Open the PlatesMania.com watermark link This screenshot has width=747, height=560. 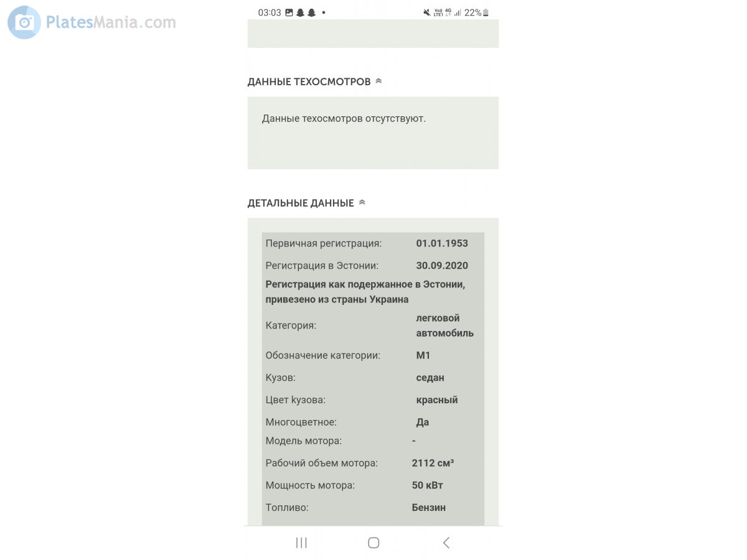[111, 22]
